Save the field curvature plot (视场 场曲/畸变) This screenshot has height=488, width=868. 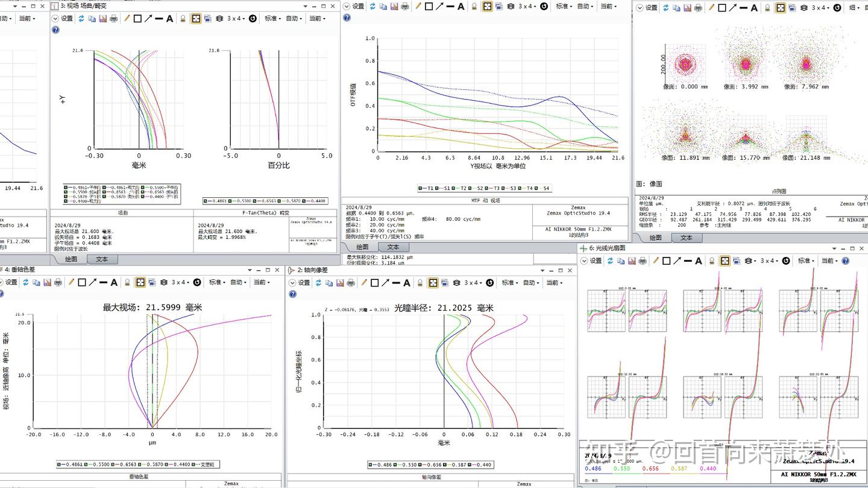click(102, 19)
